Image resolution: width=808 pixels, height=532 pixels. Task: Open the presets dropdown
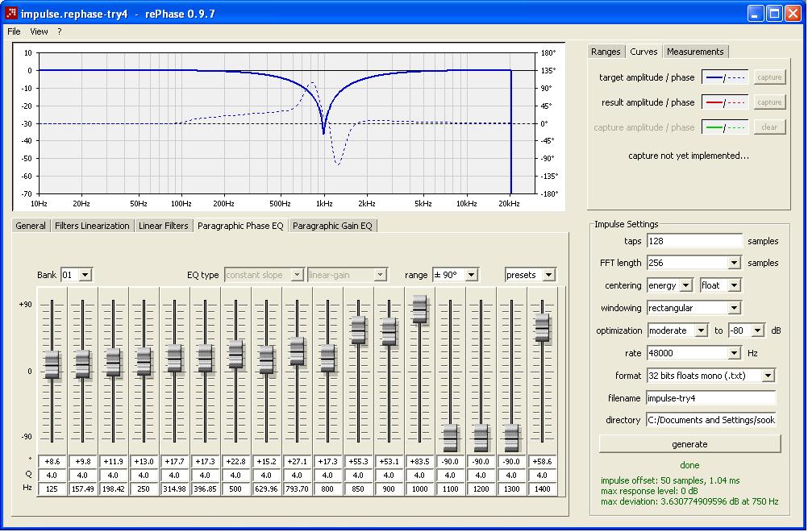[549, 275]
